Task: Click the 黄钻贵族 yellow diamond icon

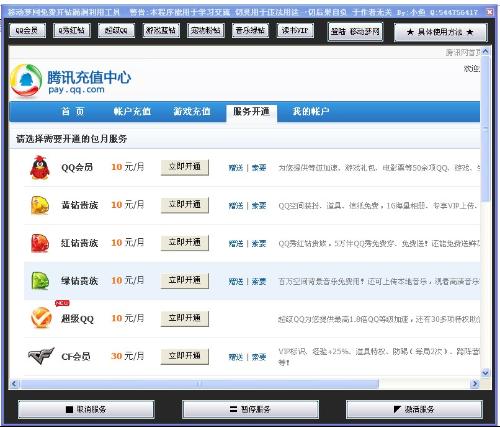Action: [40, 205]
